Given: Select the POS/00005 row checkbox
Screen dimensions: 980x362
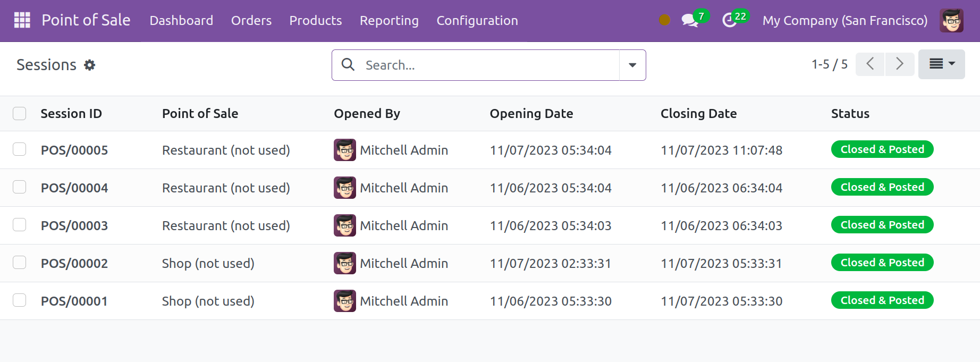Looking at the screenshot, I should (20, 149).
